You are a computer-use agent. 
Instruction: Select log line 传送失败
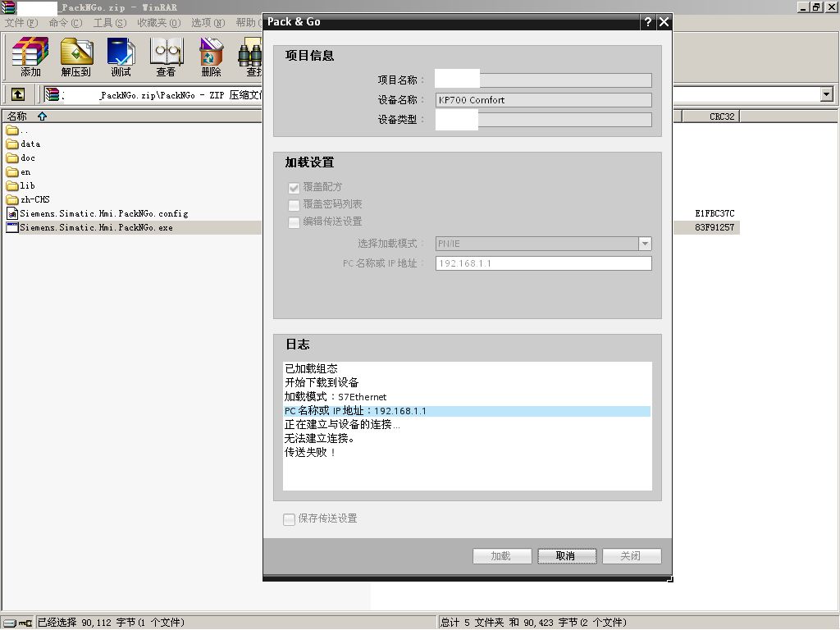[310, 453]
